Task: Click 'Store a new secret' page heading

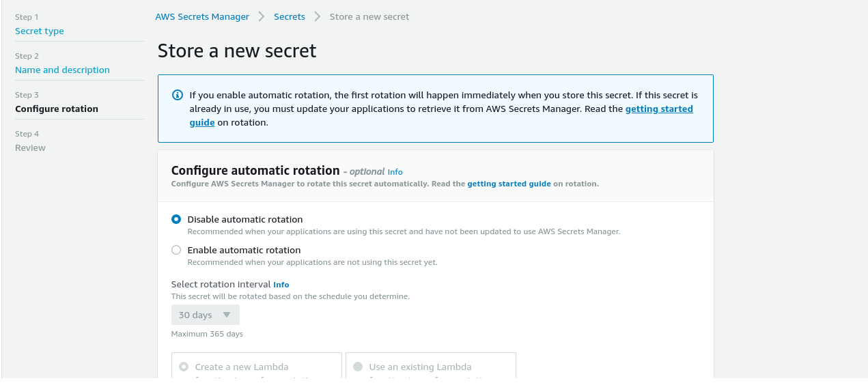Action: pos(237,51)
